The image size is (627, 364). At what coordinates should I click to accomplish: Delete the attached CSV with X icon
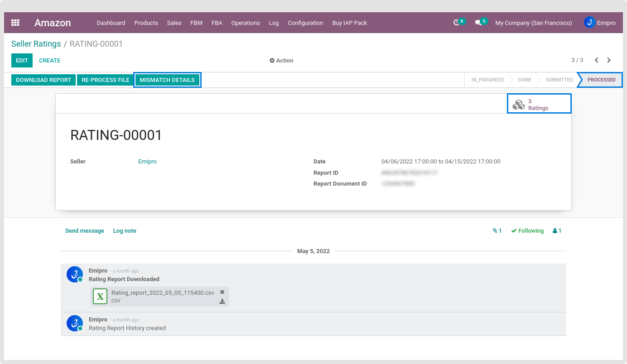coord(222,292)
